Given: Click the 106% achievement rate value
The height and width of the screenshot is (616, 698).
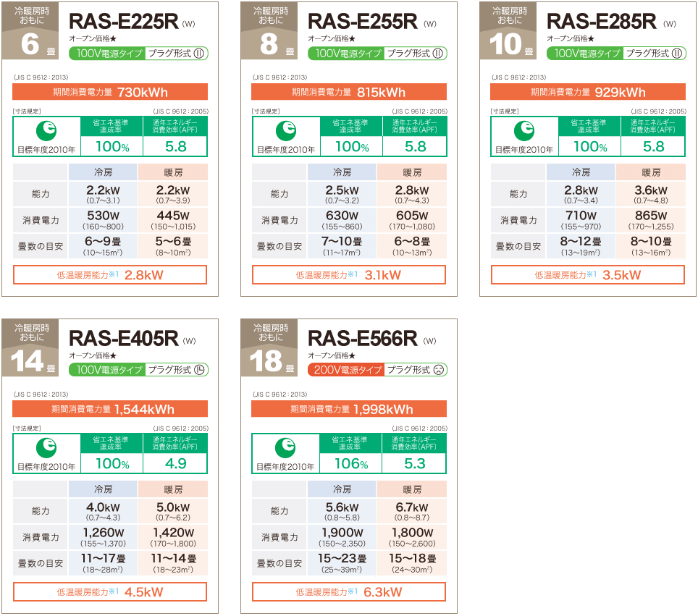Looking at the screenshot, I should [351, 463].
